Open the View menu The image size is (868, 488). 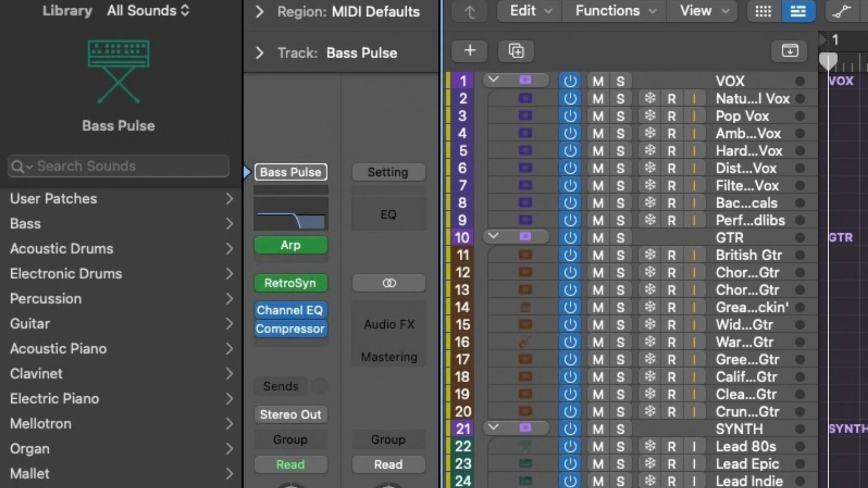pyautogui.click(x=703, y=11)
